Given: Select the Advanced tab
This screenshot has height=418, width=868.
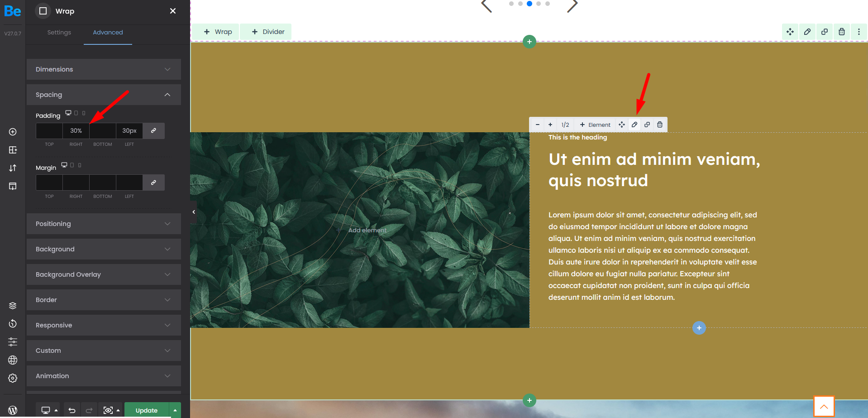Looking at the screenshot, I should pyautogui.click(x=108, y=33).
